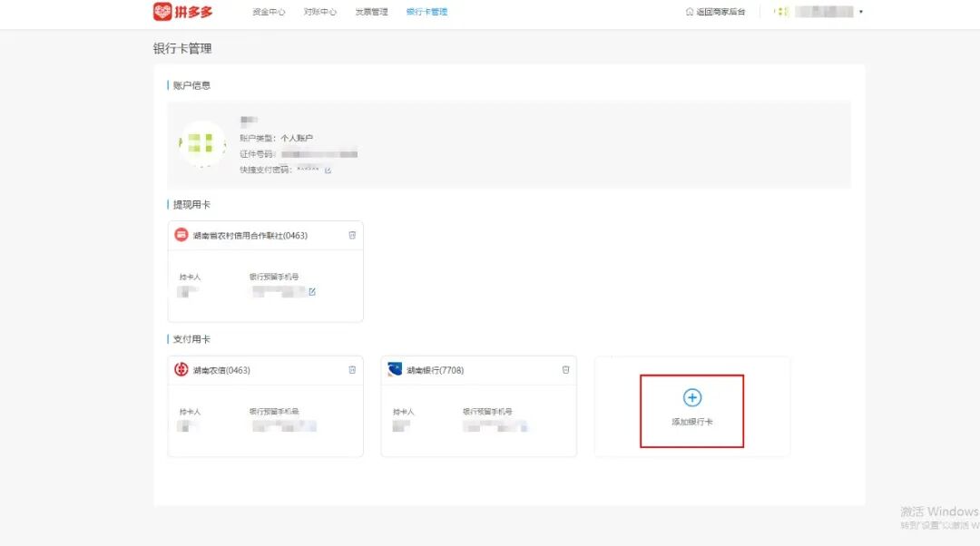Click the red bank logo on withdrawal card

[181, 234]
